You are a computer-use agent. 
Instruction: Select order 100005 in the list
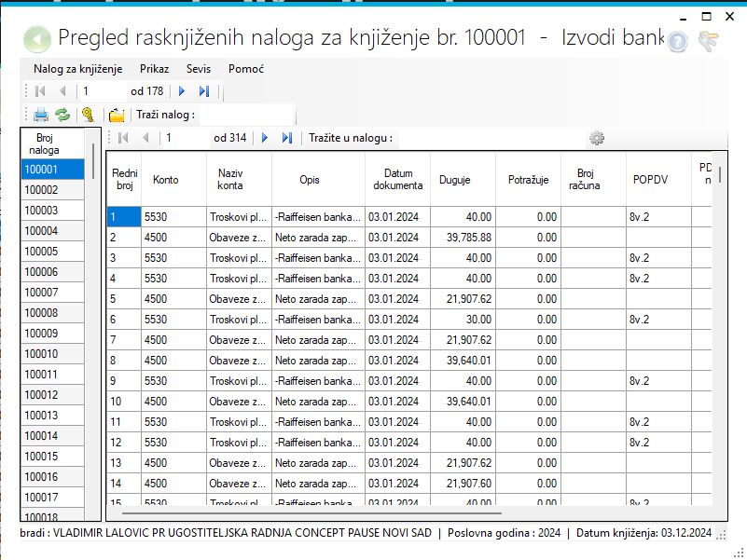tap(52, 252)
